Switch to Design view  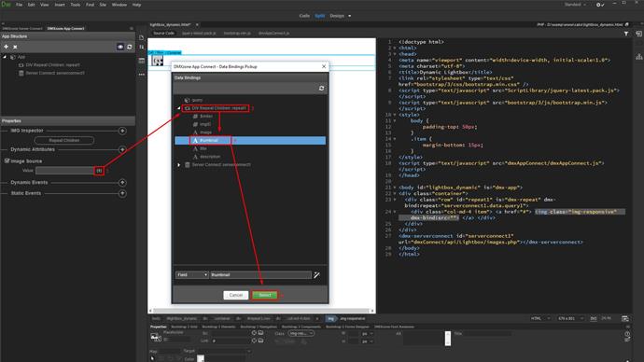pos(337,16)
